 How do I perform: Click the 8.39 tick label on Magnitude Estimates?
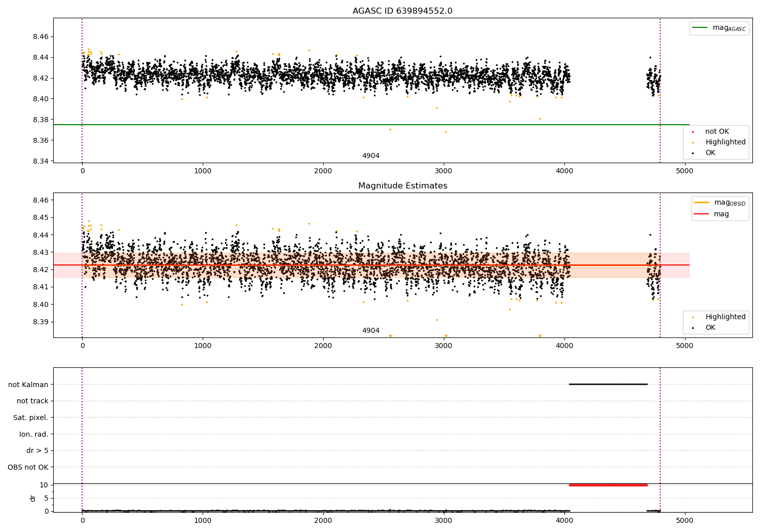[40, 322]
